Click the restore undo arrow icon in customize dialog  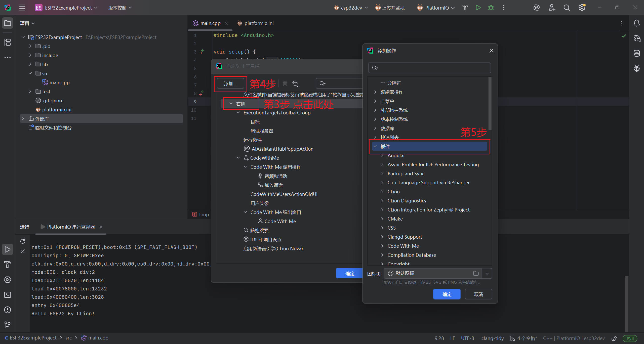pyautogui.click(x=295, y=83)
